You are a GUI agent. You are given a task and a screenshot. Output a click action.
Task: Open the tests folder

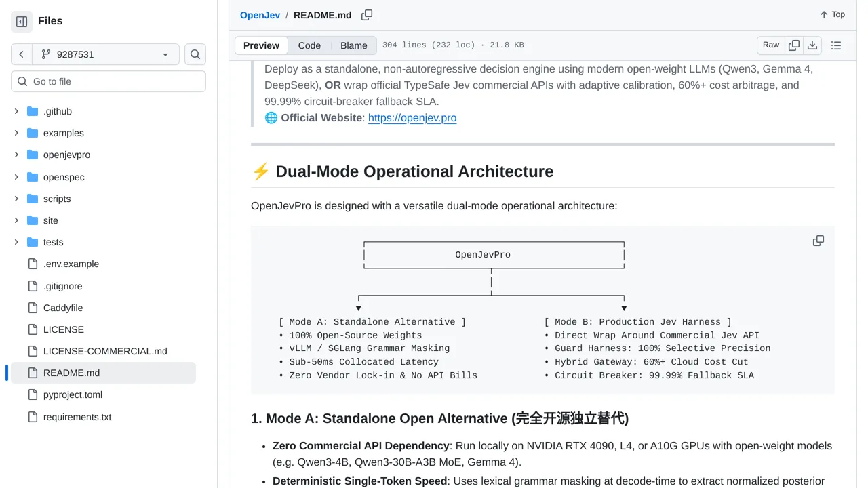click(53, 242)
